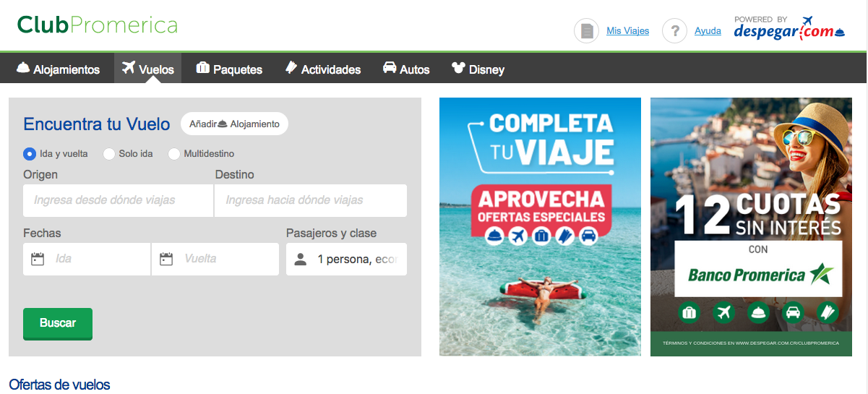Click the calendar icon in Vuelta field

[x=166, y=259]
